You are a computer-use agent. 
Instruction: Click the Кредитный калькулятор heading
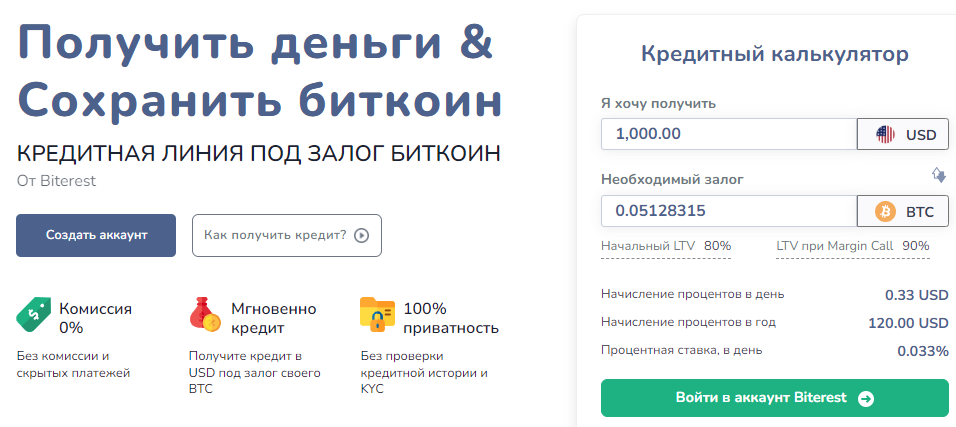coord(775,54)
